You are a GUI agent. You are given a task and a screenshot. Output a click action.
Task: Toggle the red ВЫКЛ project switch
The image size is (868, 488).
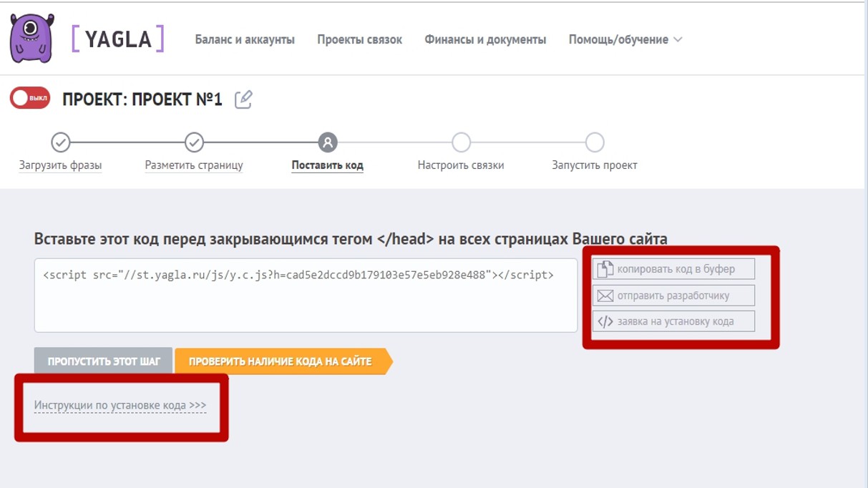pos(30,98)
